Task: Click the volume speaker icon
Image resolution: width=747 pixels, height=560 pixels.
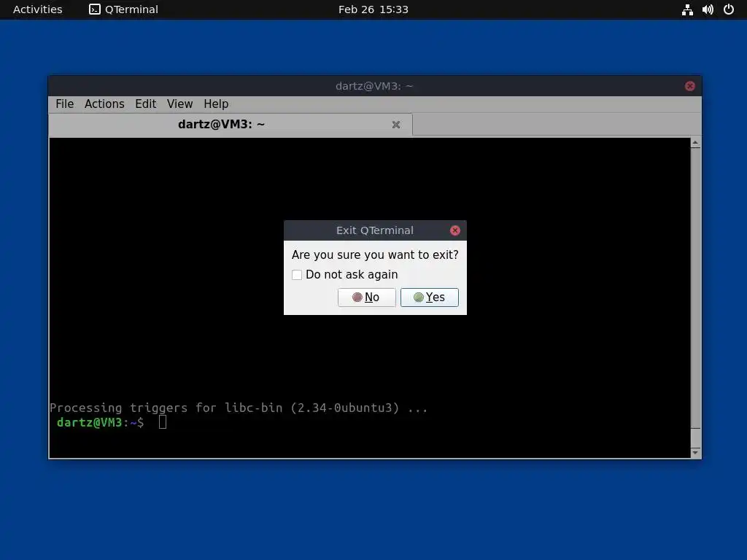Action: pos(708,9)
